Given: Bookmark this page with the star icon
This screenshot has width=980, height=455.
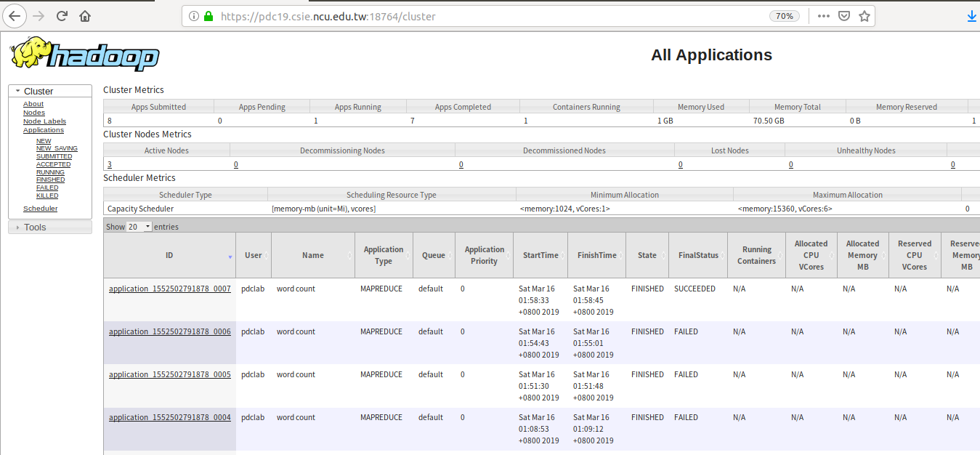Looking at the screenshot, I should click(864, 16).
